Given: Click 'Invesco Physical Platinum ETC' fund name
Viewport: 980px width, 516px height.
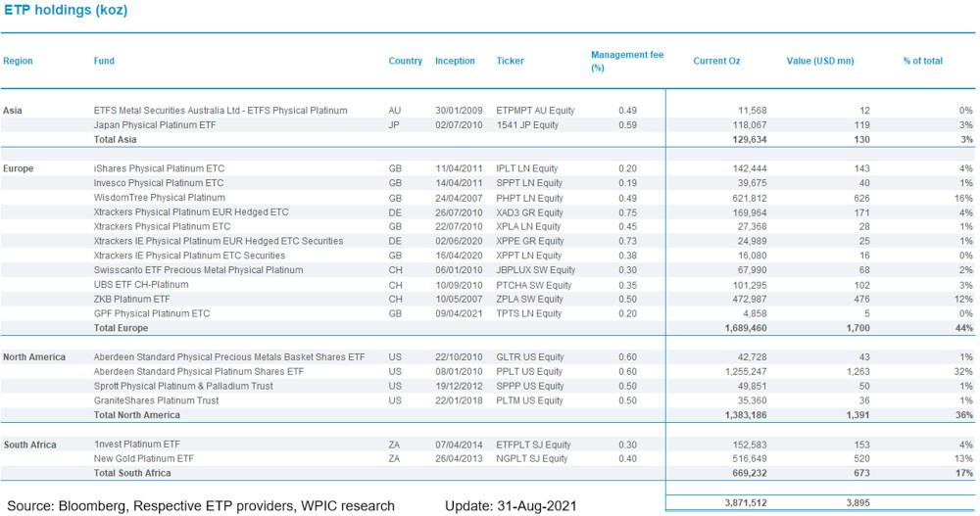Looking at the screenshot, I should tap(158, 183).
